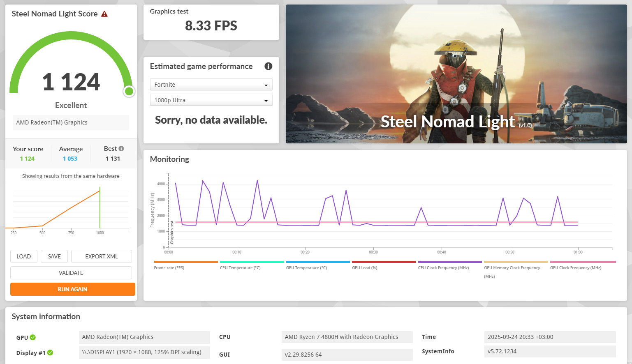632x364 pixels.
Task: Toggle the Frame rate (FPS) legend series
Action: [169, 267]
